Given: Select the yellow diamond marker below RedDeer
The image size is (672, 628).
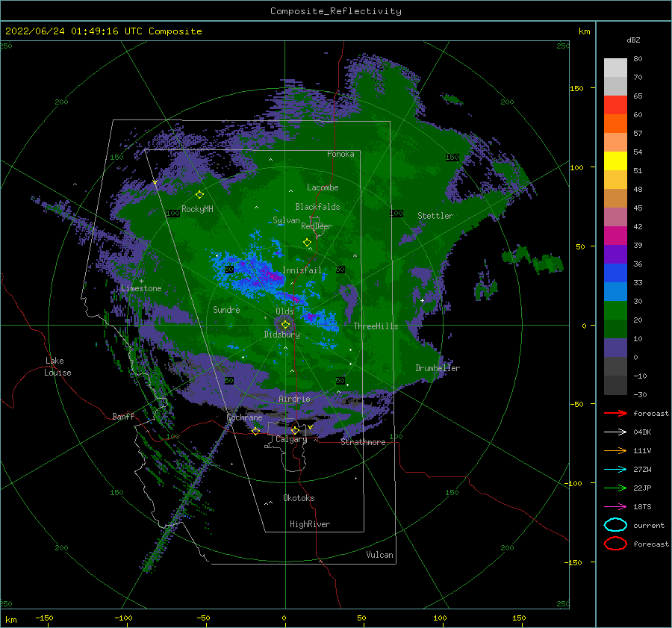Looking at the screenshot, I should click(x=307, y=242).
